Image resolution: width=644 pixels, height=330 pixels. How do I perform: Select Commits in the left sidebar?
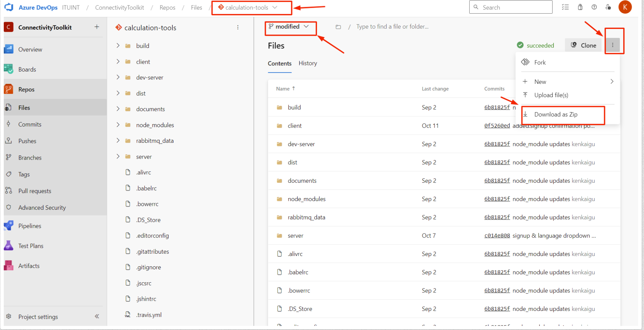pyautogui.click(x=30, y=124)
